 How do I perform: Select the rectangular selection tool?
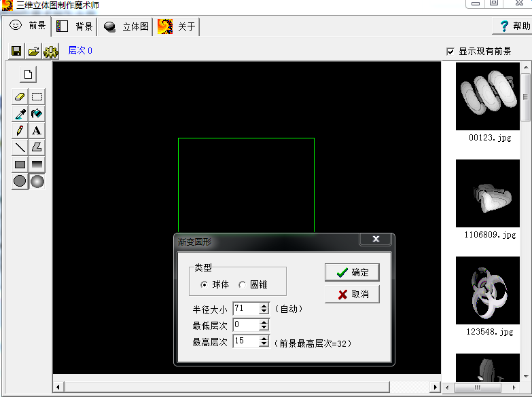coord(37,97)
